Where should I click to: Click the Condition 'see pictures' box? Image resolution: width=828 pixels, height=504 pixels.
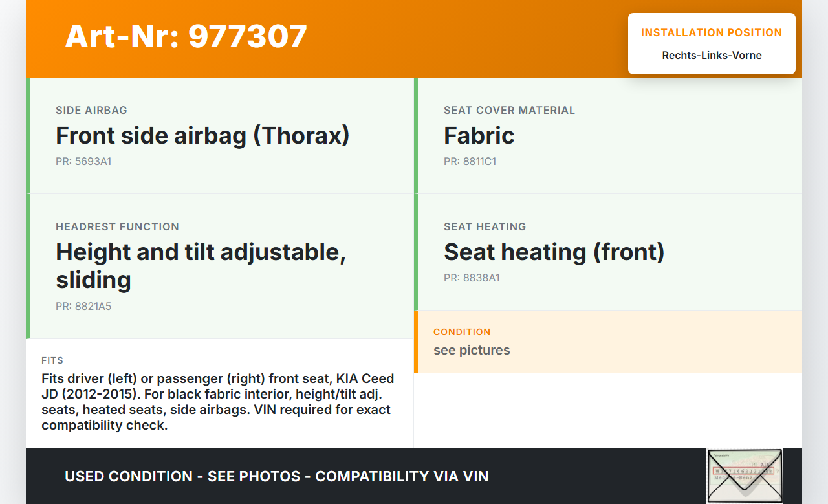[x=608, y=342]
